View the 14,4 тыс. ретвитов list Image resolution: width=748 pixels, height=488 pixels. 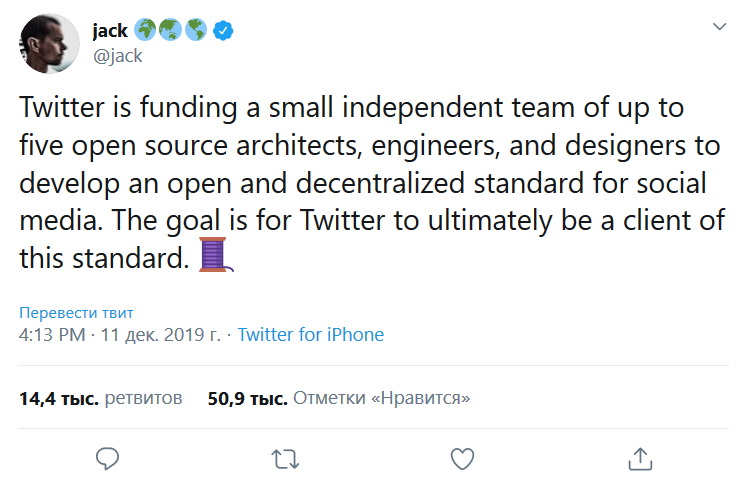tap(100, 398)
